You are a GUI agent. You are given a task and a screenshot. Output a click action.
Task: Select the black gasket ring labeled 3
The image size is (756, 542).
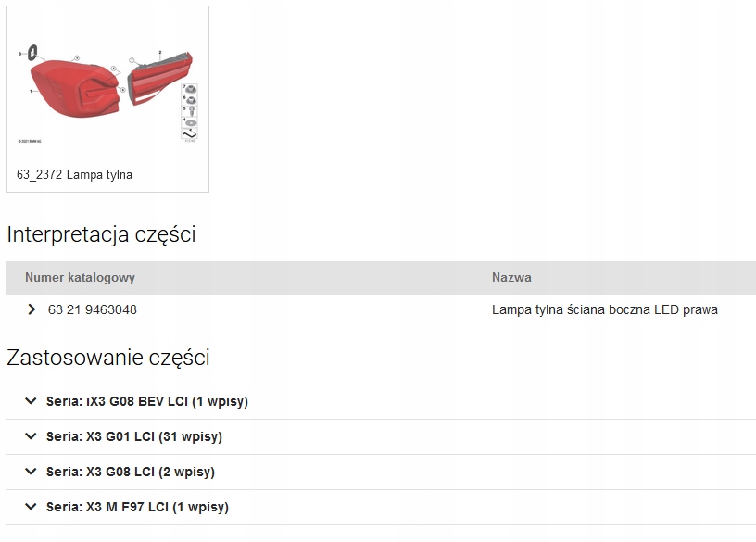33,53
